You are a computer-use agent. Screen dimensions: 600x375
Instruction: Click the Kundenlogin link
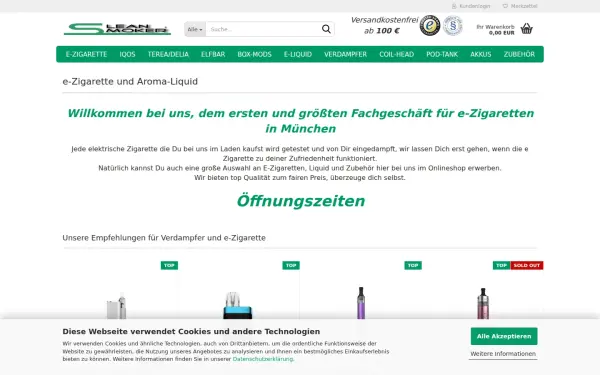click(474, 6)
